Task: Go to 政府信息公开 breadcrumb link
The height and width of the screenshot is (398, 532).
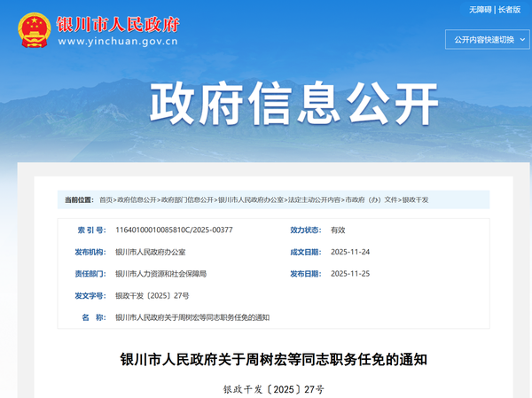Action: [x=137, y=200]
